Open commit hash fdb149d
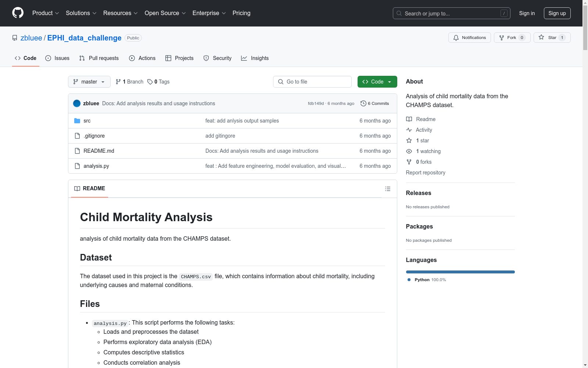 [316, 103]
